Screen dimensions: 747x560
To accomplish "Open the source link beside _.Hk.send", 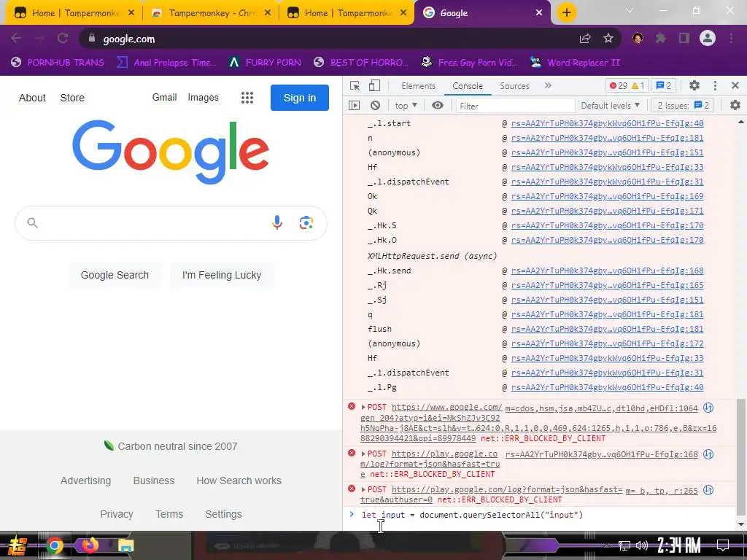I will (607, 271).
